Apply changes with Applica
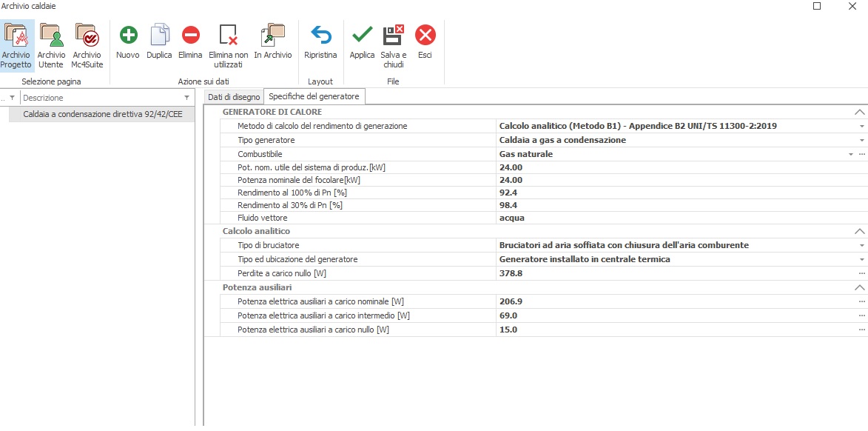The image size is (868, 431). (x=362, y=43)
